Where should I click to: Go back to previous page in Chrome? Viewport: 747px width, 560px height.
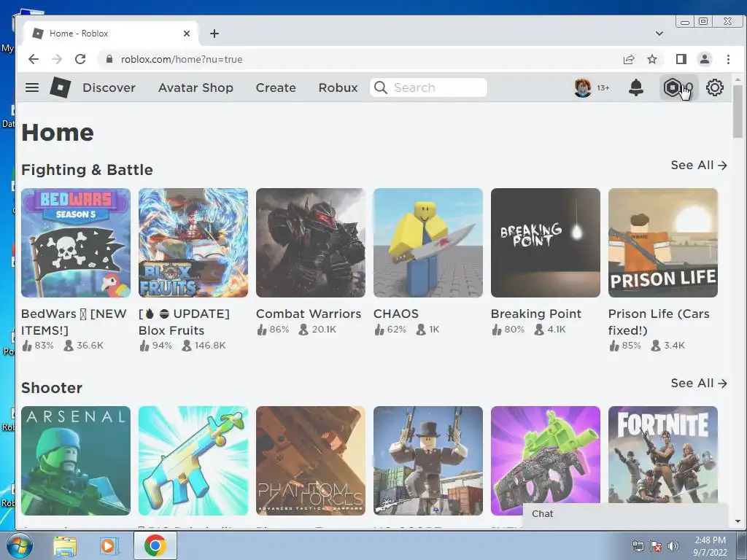tap(34, 59)
